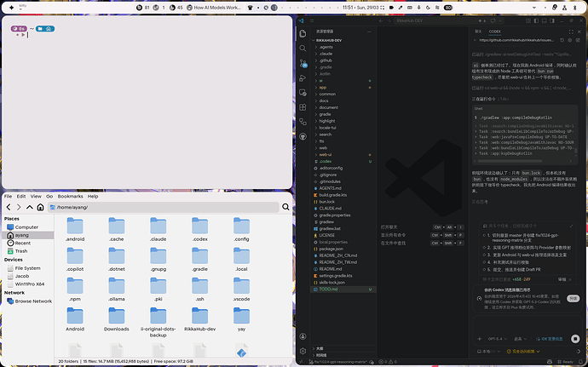This screenshot has width=588, height=367.
Task: Click the Codex settings gear icon
Action: (569, 40)
